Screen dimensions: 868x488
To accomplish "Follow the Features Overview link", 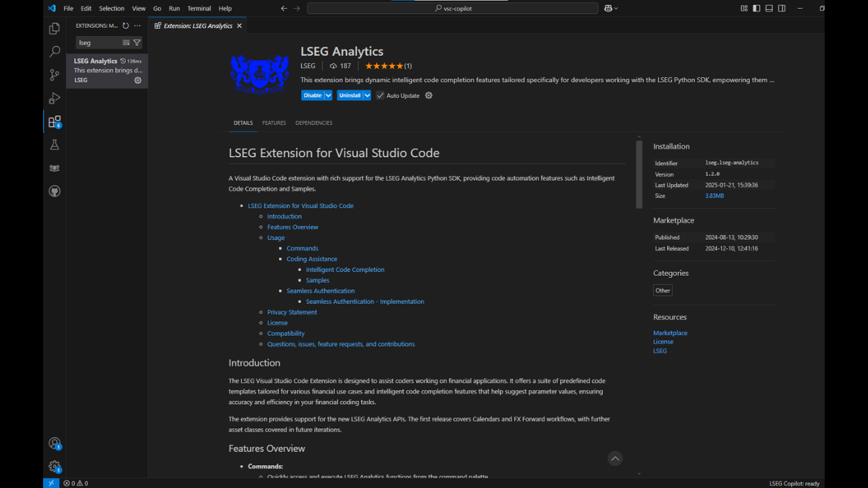I will pyautogui.click(x=293, y=227).
